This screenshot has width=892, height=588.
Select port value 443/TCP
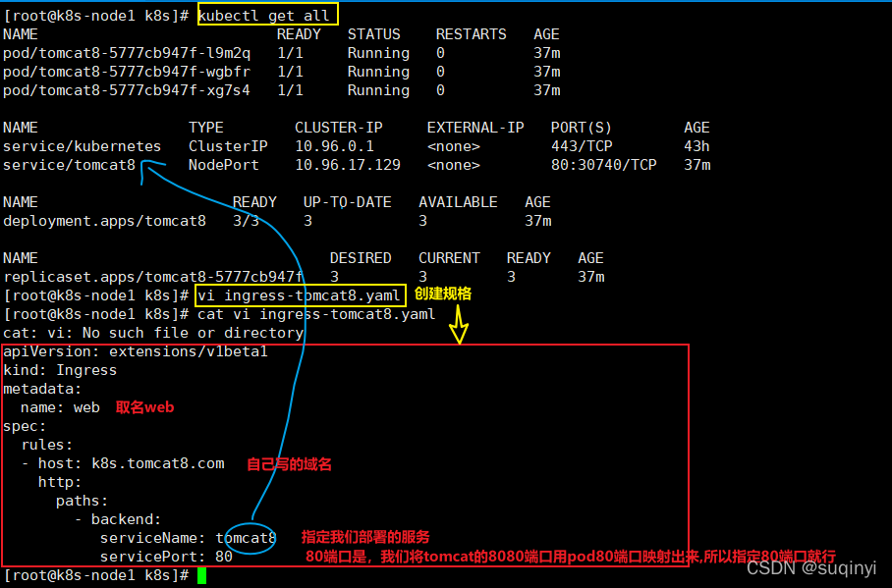pos(582,146)
